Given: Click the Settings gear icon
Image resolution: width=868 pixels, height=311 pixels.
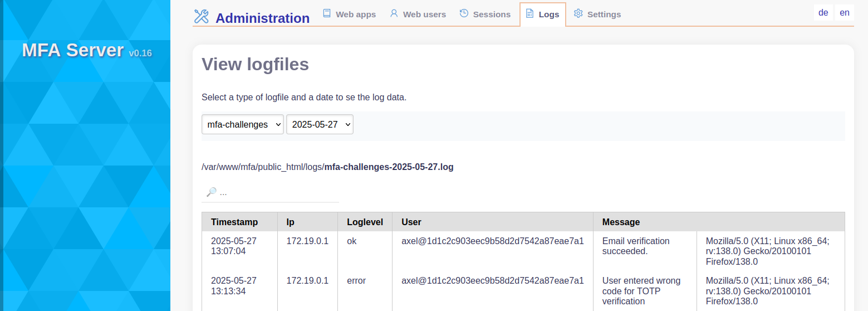Looking at the screenshot, I should pyautogui.click(x=578, y=13).
